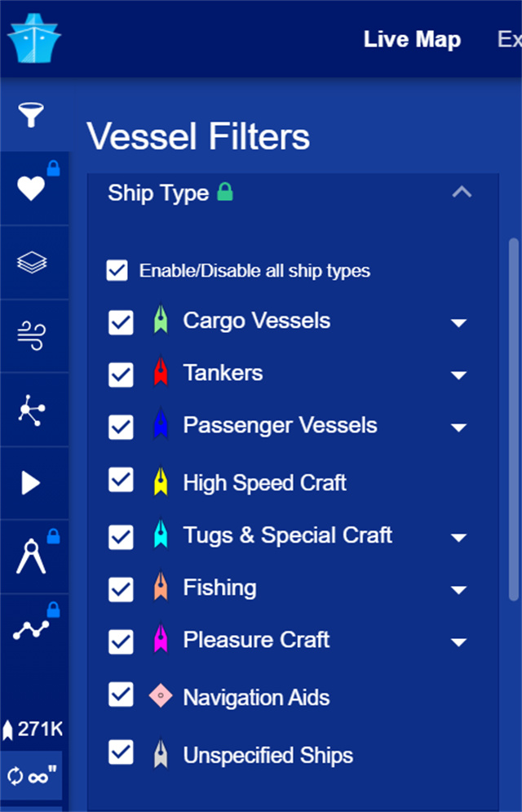Click the auto-refresh infinity button
This screenshot has width=522, height=812.
pos(32,775)
